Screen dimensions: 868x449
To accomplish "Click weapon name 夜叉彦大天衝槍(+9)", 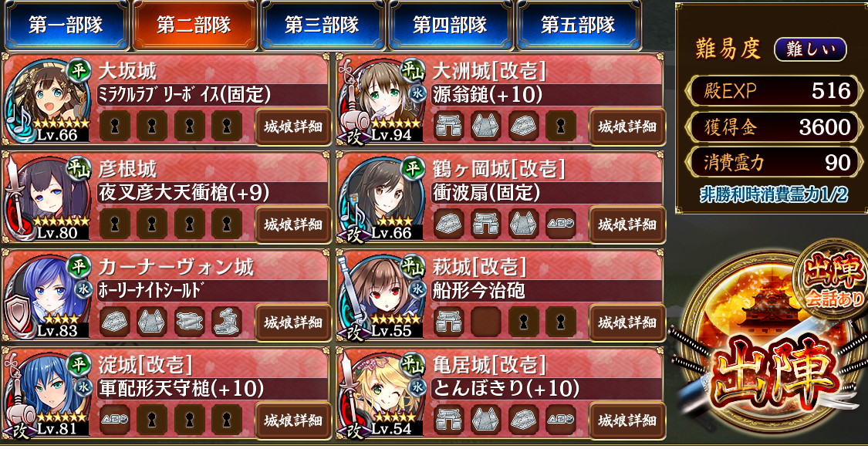I will click(183, 192).
